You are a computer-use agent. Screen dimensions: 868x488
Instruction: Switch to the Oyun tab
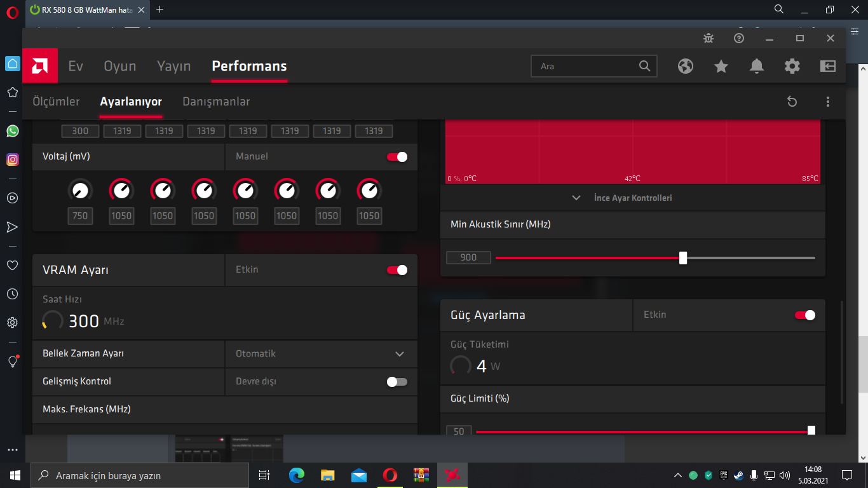tap(120, 66)
